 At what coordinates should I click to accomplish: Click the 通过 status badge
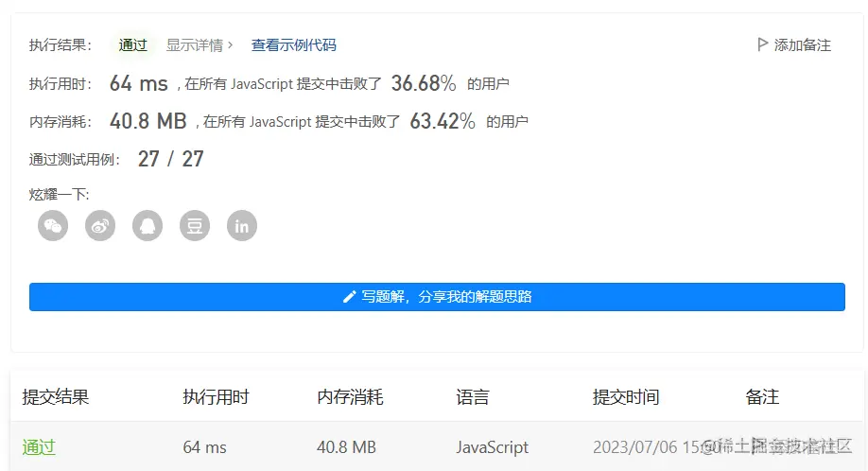133,45
